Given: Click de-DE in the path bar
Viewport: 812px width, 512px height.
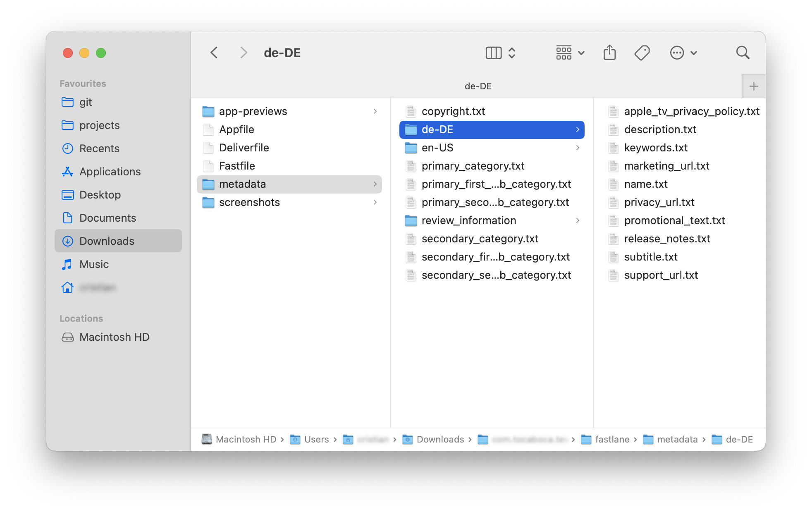Looking at the screenshot, I should coord(732,439).
